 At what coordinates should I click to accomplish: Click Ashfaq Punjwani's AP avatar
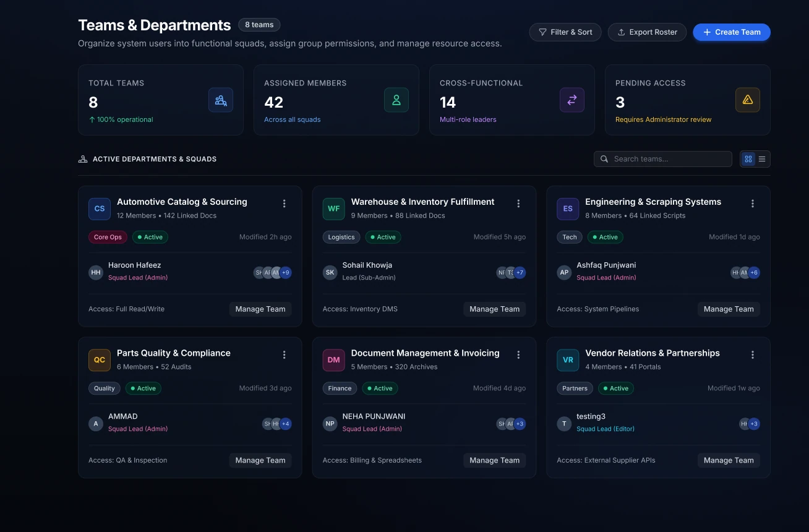(x=564, y=272)
